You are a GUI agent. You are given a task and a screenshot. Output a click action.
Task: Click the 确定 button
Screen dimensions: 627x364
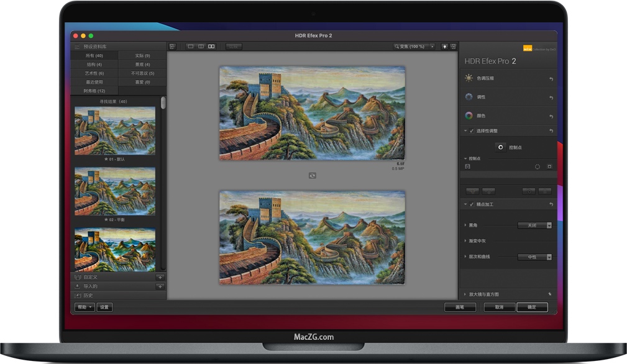click(532, 307)
